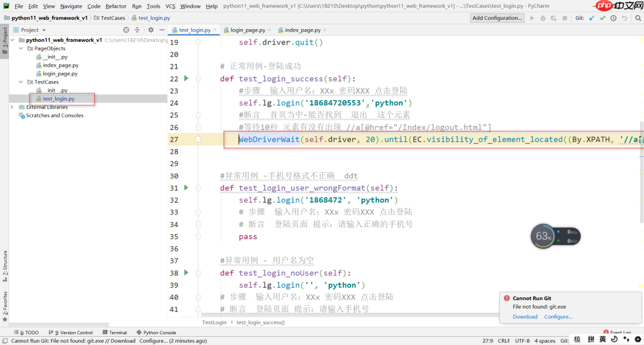Fold test_login_noUser method at line 38

click(x=198, y=273)
